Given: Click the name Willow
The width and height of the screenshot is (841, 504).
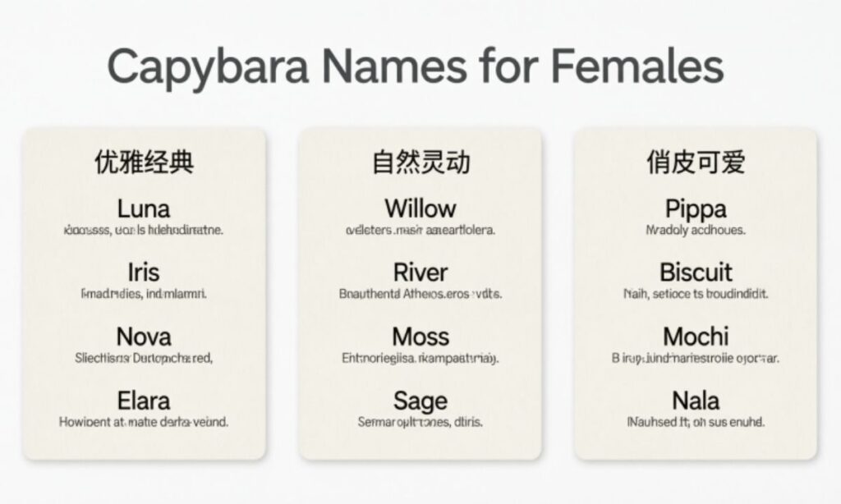Looking at the screenshot, I should 420,208.
